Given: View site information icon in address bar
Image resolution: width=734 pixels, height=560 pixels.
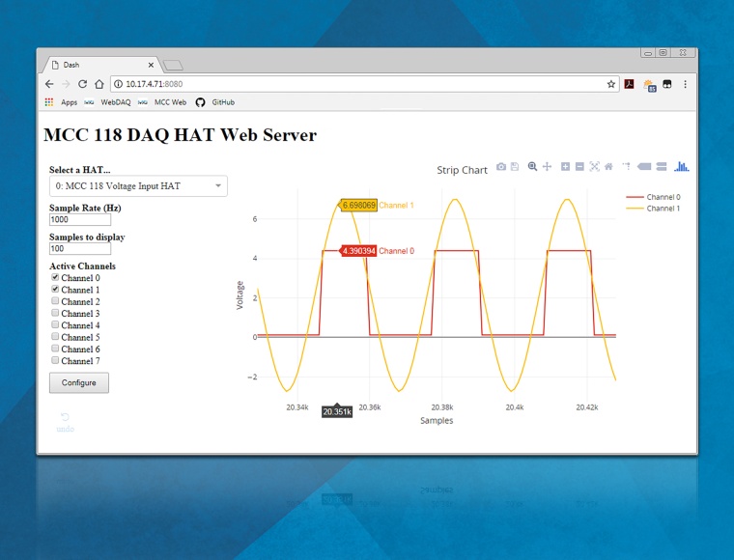Looking at the screenshot, I should [x=118, y=84].
